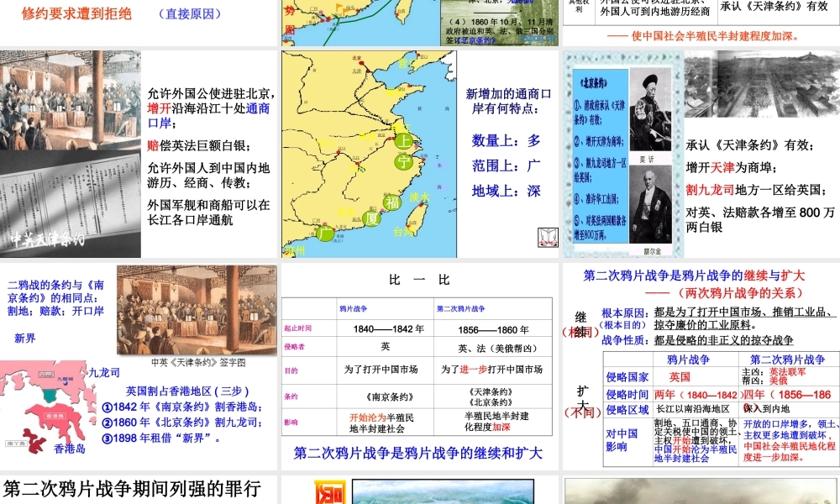Select step ②1860年《北京条约》割九龙司
This screenshot has width=840, height=504.
pos(182,423)
